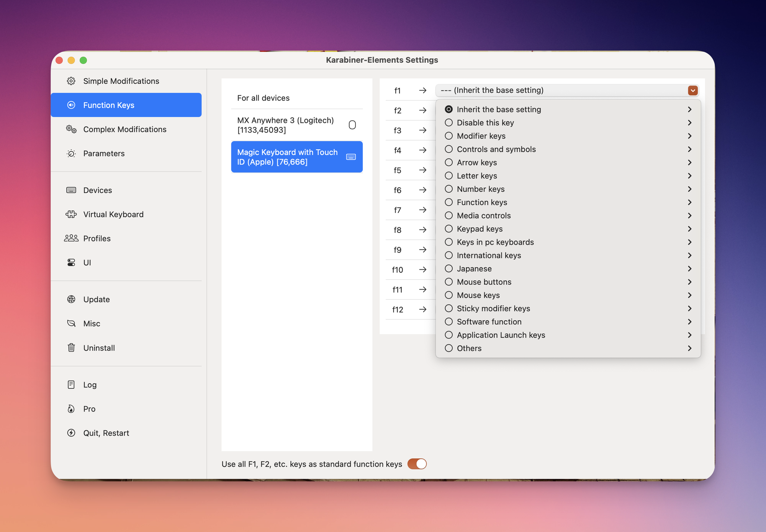This screenshot has width=766, height=532.
Task: Click the Log sidebar item
Action: pyautogui.click(x=90, y=385)
